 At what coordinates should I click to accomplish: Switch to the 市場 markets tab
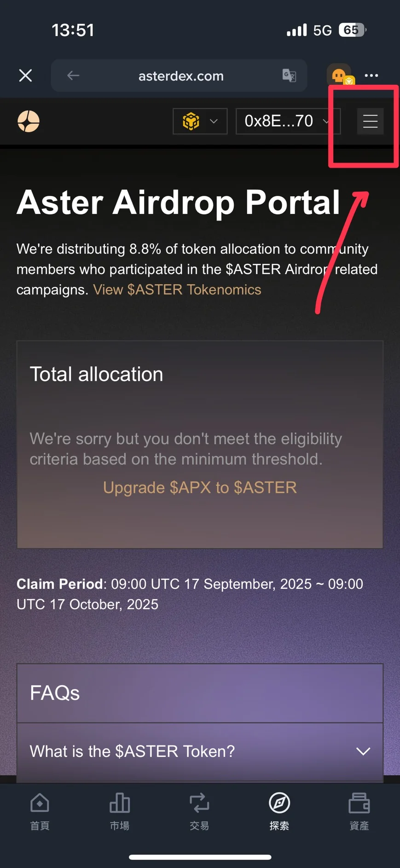coord(120,811)
